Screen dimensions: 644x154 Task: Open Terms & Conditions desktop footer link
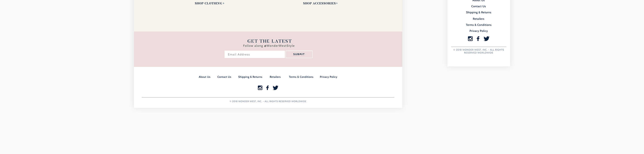pos(301,77)
